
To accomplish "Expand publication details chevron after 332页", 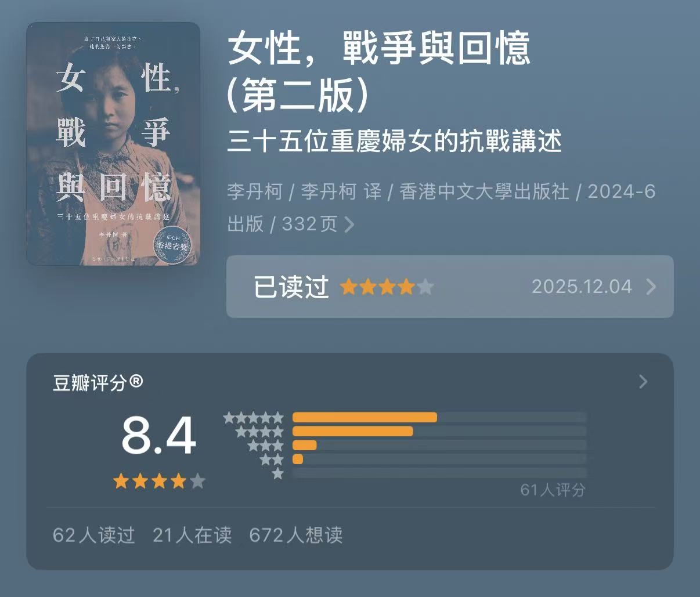I will [x=349, y=225].
